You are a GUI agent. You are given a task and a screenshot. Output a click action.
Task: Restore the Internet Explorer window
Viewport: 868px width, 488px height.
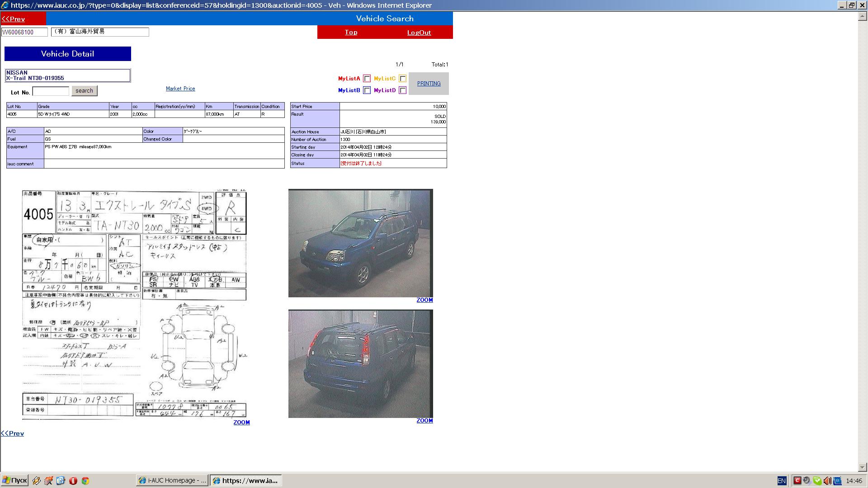851,5
